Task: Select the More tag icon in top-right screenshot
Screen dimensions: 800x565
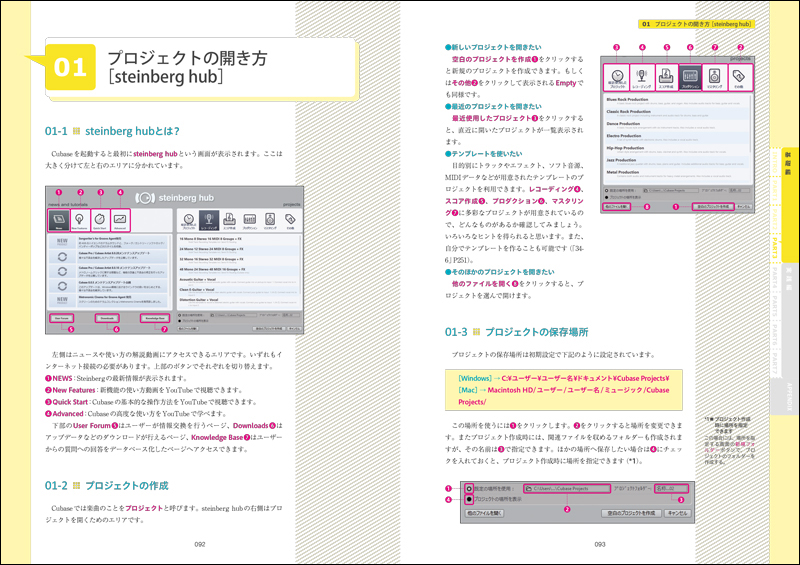Action: [x=738, y=78]
